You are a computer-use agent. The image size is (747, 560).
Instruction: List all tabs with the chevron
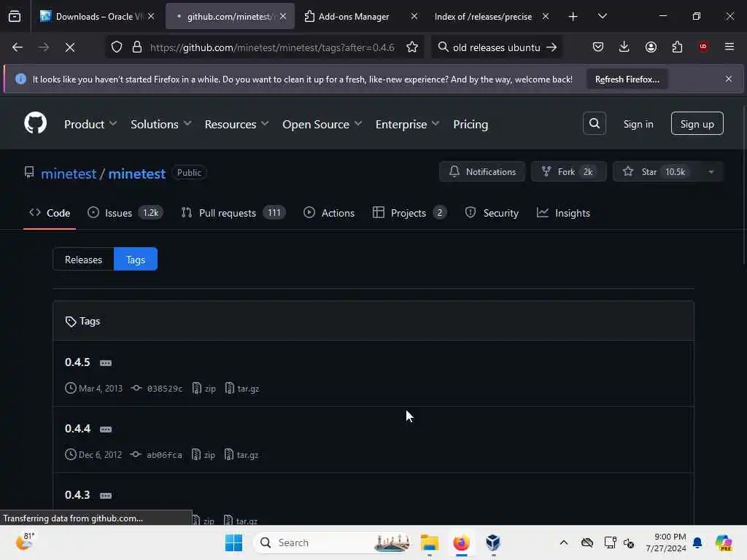(602, 16)
